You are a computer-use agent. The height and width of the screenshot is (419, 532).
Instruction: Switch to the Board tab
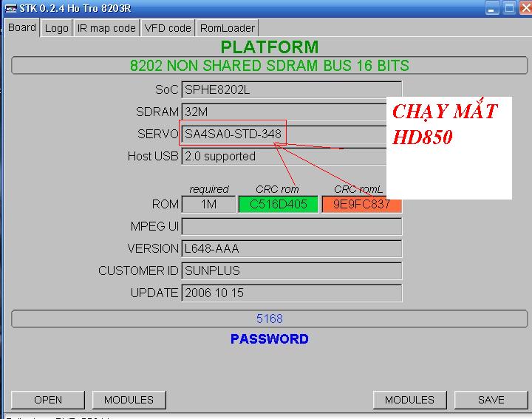[22, 27]
